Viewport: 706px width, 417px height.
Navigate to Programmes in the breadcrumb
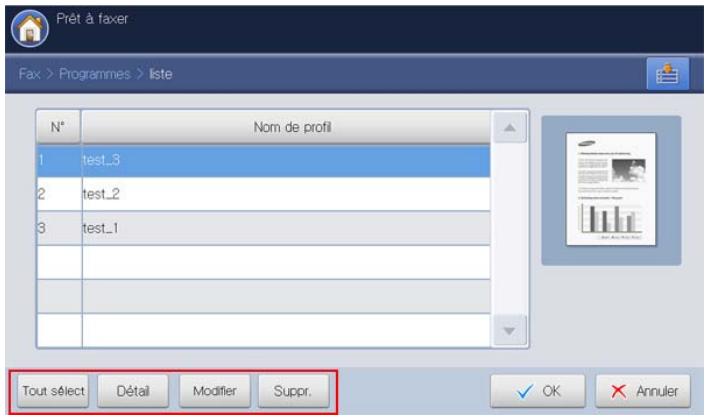pyautogui.click(x=95, y=74)
